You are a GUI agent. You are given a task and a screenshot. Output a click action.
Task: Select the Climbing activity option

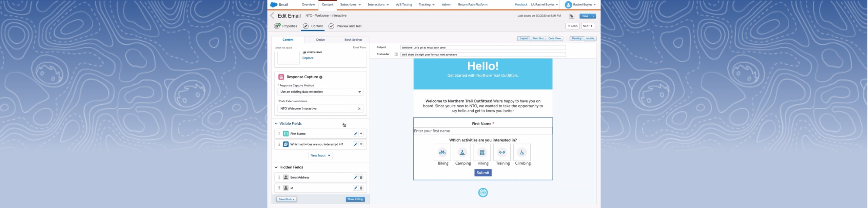[522, 152]
